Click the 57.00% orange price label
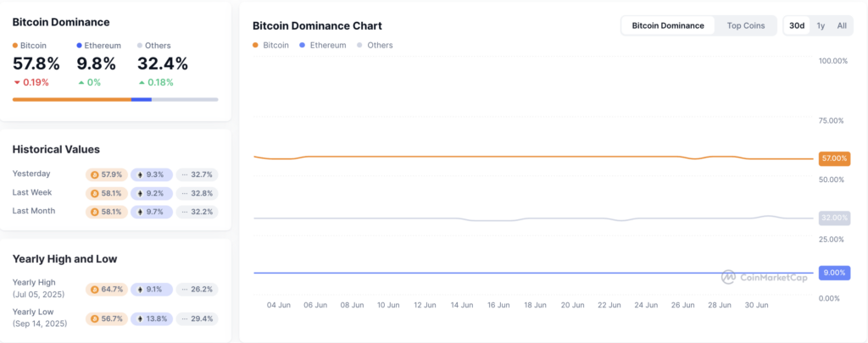Viewport: 868px width, 343px height. pyautogui.click(x=834, y=158)
